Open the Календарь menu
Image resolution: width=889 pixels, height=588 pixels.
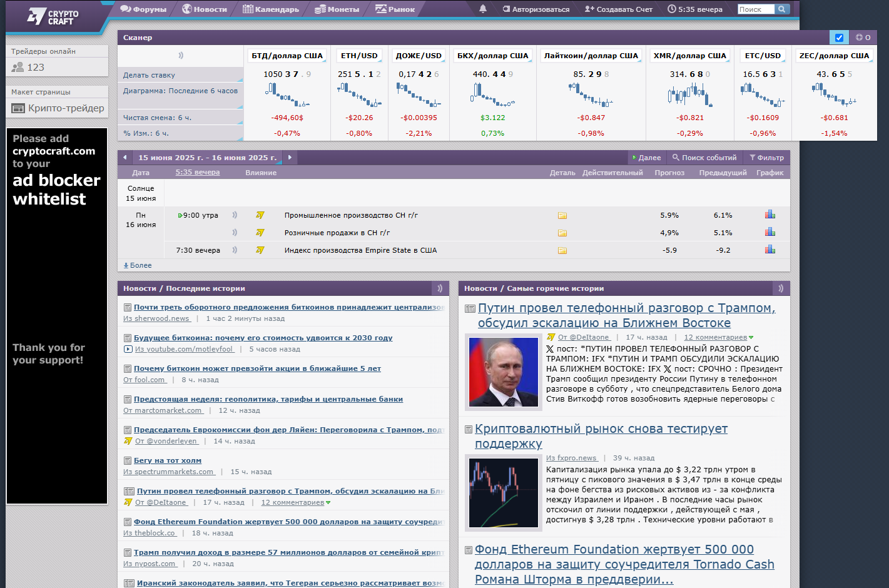pyautogui.click(x=271, y=9)
